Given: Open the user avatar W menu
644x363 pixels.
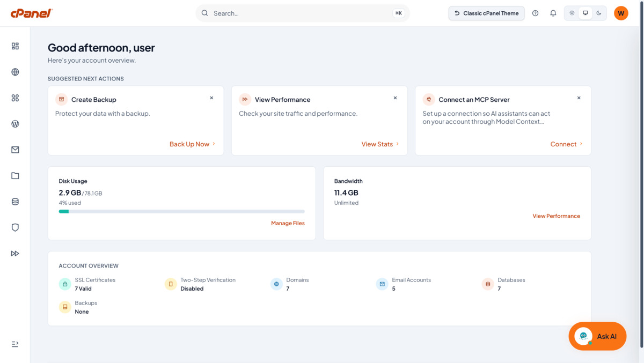Looking at the screenshot, I should pos(621,13).
